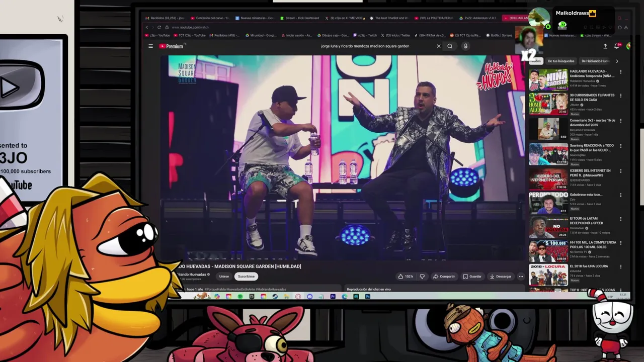
Task: Open Soarinng REACCIONA Squid video thumbnail
Action: coord(548,154)
